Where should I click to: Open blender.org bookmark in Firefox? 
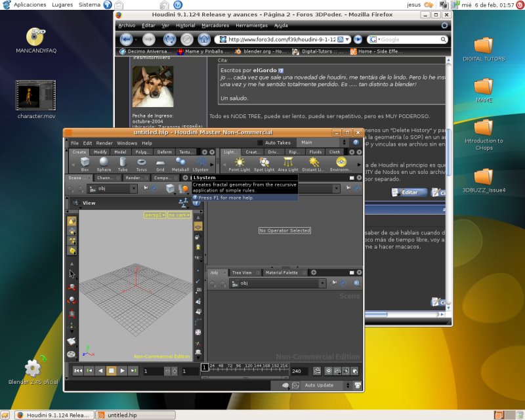(x=261, y=51)
